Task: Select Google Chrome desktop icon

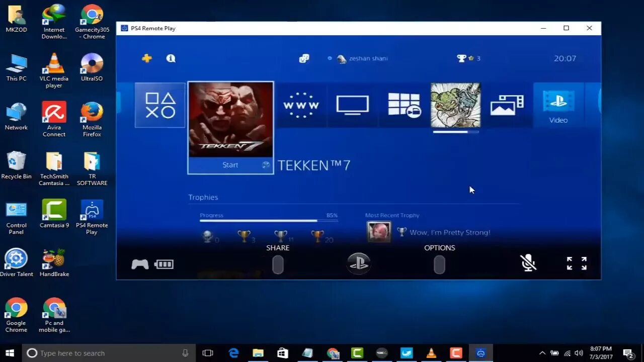Action: [x=16, y=315]
